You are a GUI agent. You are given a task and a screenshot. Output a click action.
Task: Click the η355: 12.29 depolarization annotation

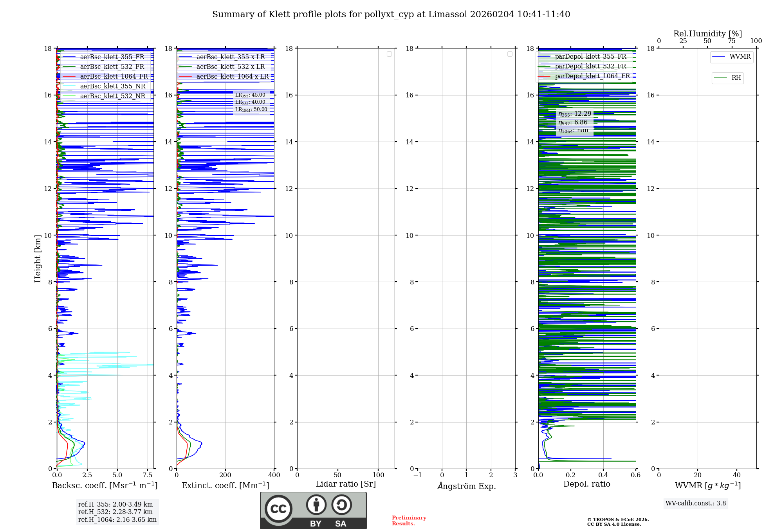[575, 114]
